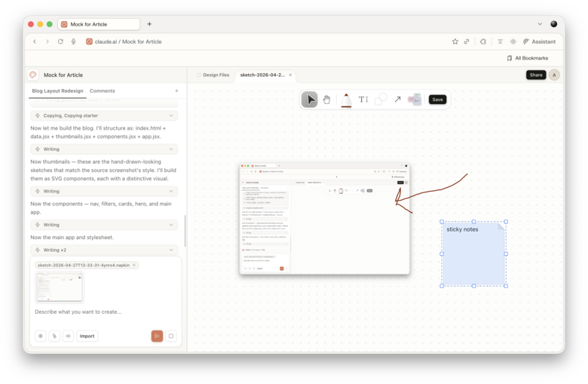588x384 pixels.
Task: Open the Assistant panel
Action: [x=539, y=41]
